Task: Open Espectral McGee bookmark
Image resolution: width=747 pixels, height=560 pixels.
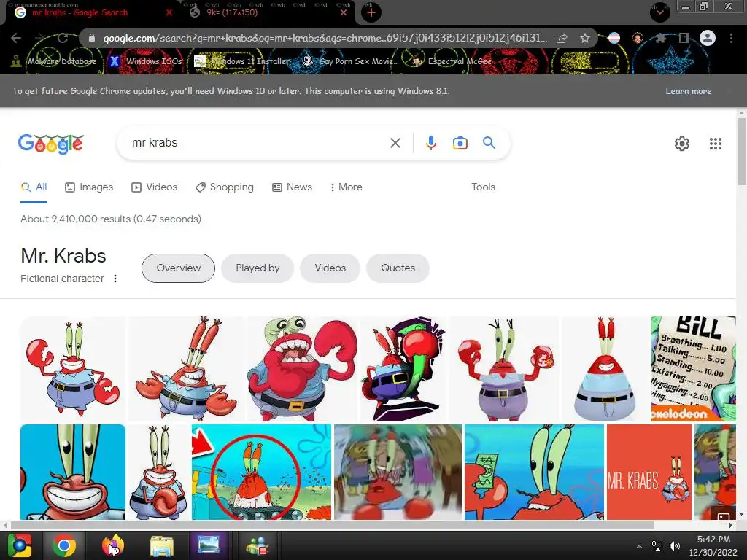Action: click(x=452, y=61)
